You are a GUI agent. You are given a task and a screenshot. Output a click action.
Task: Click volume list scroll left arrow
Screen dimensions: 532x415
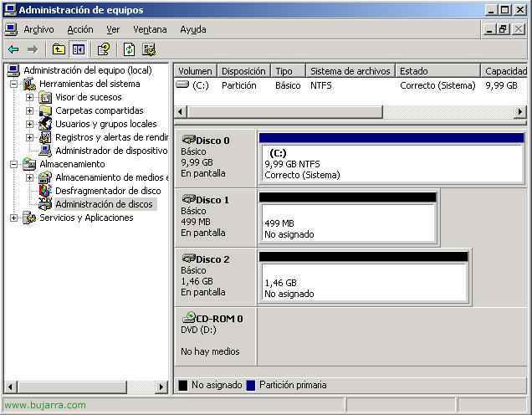pos(181,111)
